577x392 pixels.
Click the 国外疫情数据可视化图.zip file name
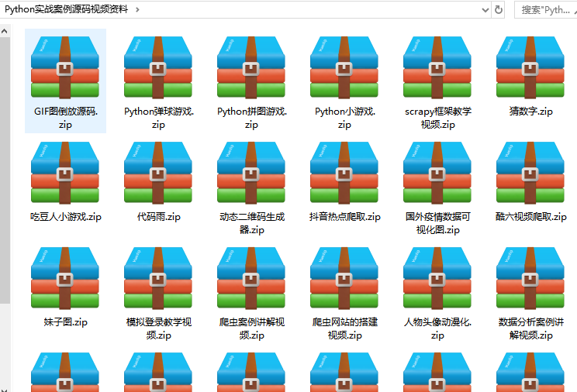point(438,223)
